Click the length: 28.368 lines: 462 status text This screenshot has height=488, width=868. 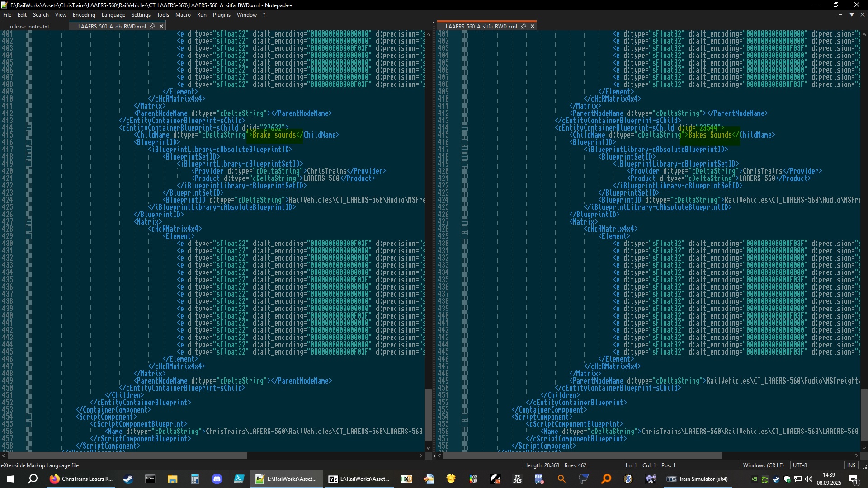click(556, 465)
